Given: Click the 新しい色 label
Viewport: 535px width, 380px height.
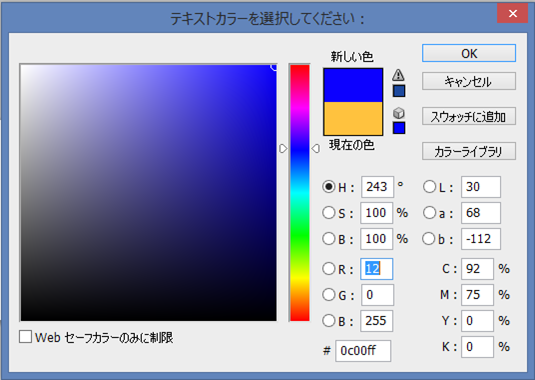Looking at the screenshot, I should coord(352,57).
